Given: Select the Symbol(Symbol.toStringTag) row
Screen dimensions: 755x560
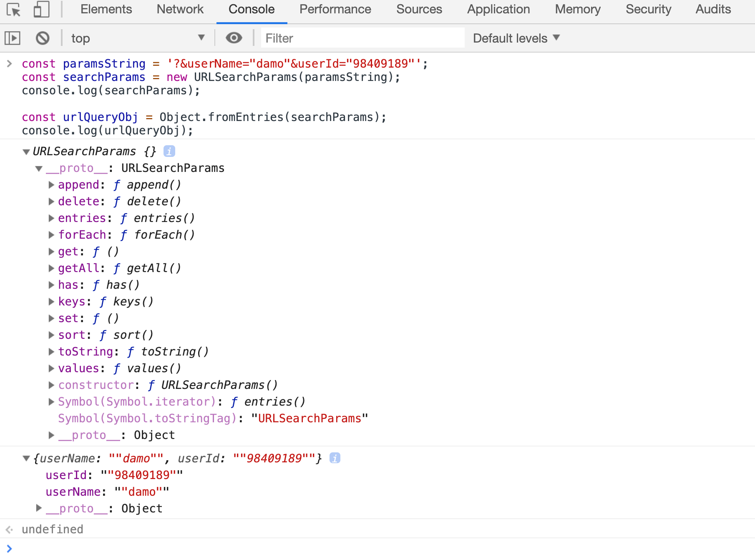Looking at the screenshot, I should 213,419.
